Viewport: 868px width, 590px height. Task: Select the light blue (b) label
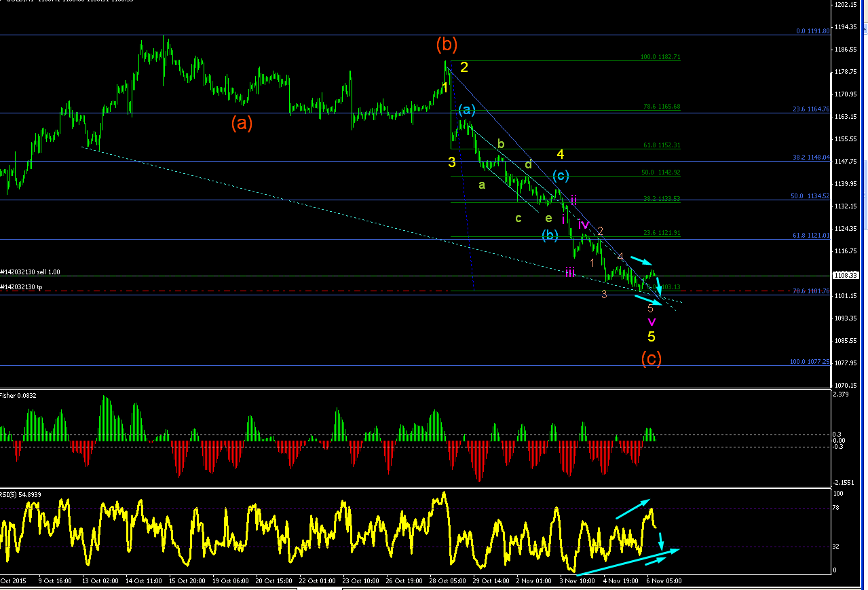550,235
